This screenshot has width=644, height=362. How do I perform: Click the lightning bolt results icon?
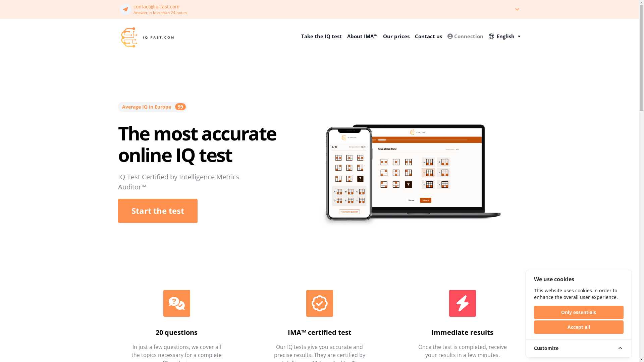tap(462, 303)
